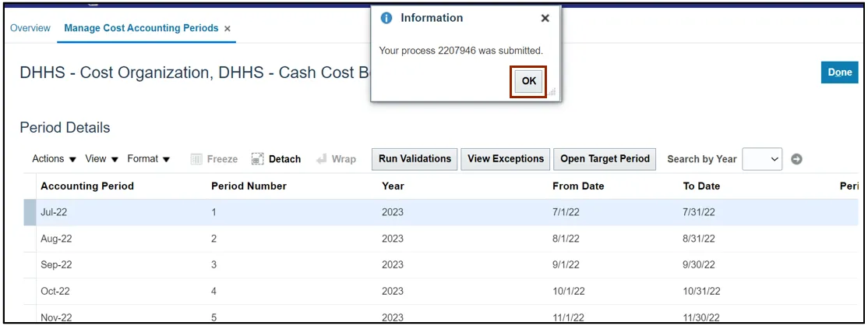Click the View Exceptions button
The width and height of the screenshot is (868, 326).
pyautogui.click(x=506, y=159)
